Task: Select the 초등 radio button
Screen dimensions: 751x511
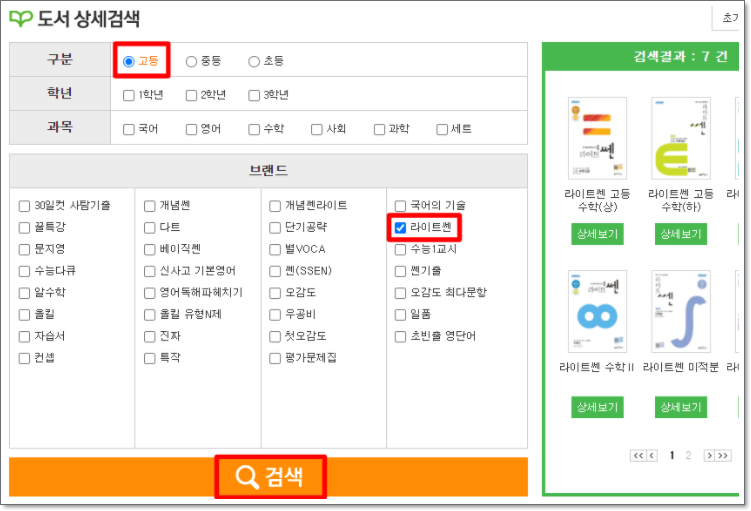Action: [254, 61]
